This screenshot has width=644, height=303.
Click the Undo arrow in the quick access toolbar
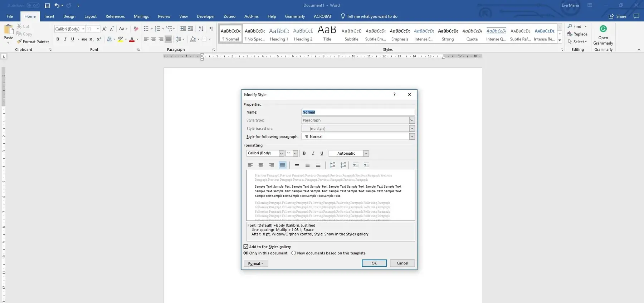57,5
